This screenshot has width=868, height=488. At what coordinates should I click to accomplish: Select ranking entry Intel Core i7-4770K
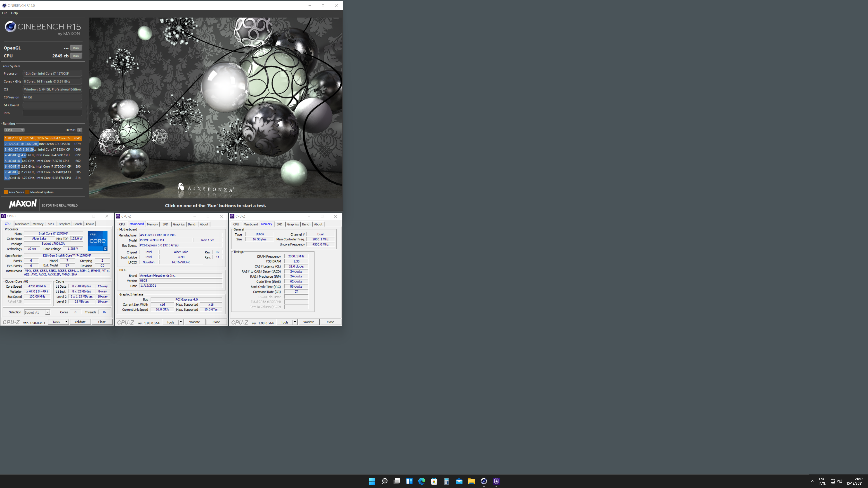click(x=43, y=155)
